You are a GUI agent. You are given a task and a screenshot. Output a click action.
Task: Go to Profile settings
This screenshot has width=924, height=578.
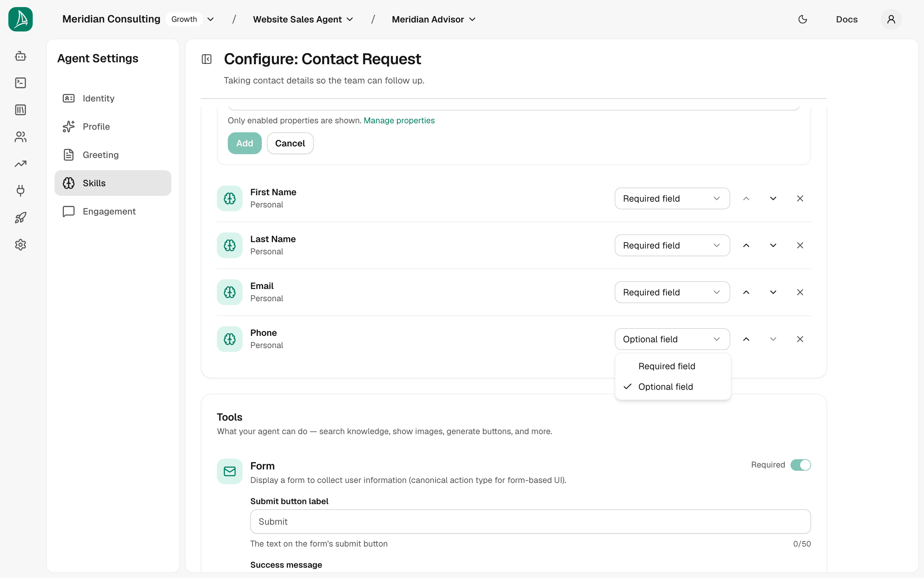pos(113,127)
